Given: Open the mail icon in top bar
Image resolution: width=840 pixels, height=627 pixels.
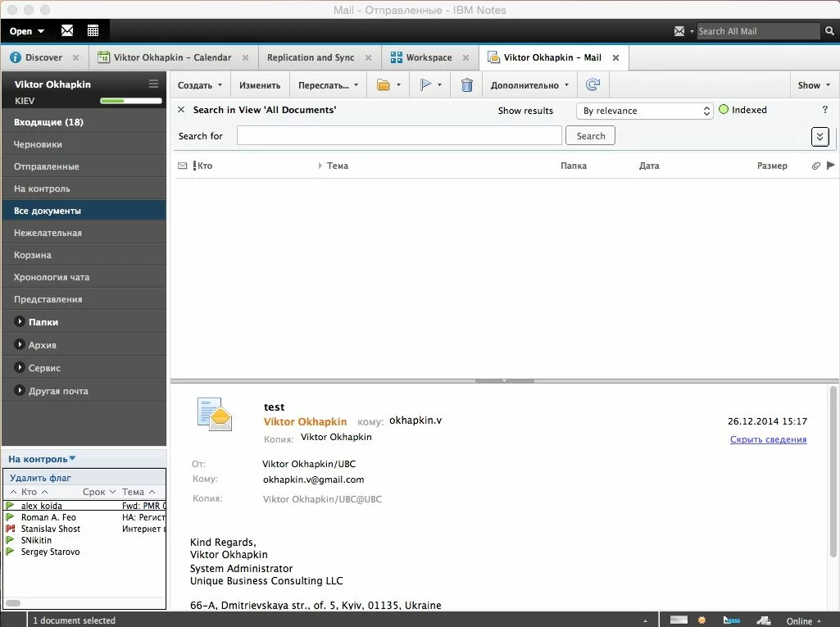Looking at the screenshot, I should coord(67,31).
